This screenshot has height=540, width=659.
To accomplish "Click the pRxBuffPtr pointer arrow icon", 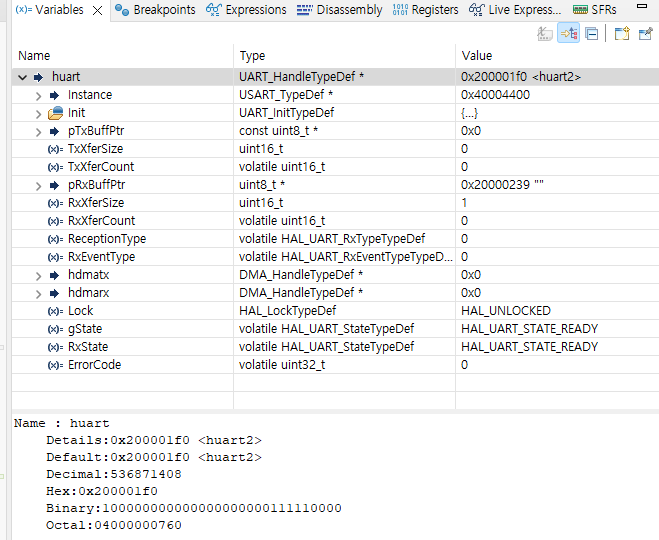I will click(55, 185).
